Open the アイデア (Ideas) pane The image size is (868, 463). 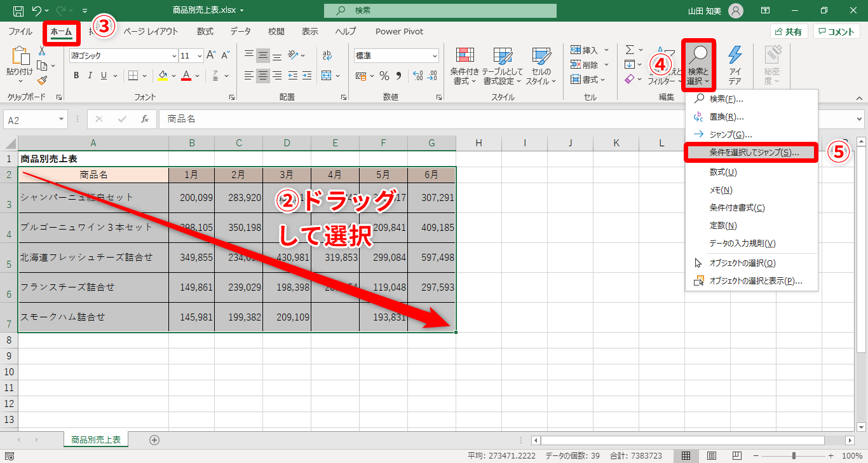point(735,66)
